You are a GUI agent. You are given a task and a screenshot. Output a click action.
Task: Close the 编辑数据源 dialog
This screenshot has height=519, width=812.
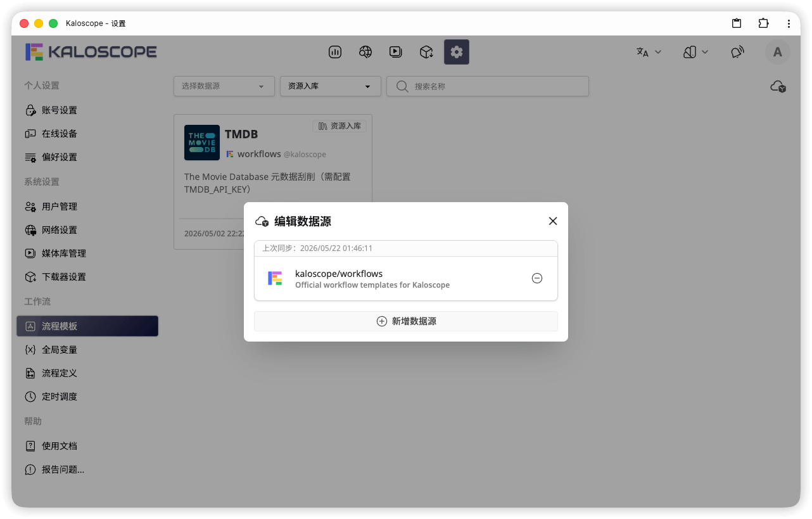(553, 221)
